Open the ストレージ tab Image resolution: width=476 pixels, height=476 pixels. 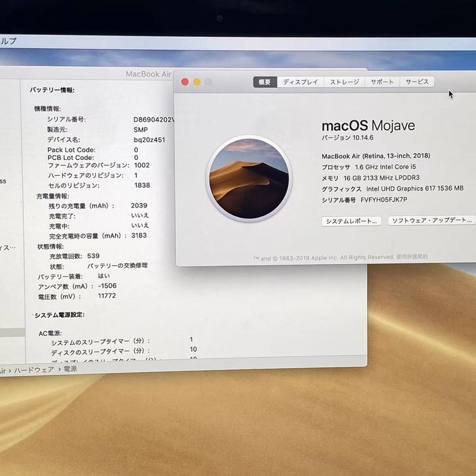pyautogui.click(x=345, y=82)
